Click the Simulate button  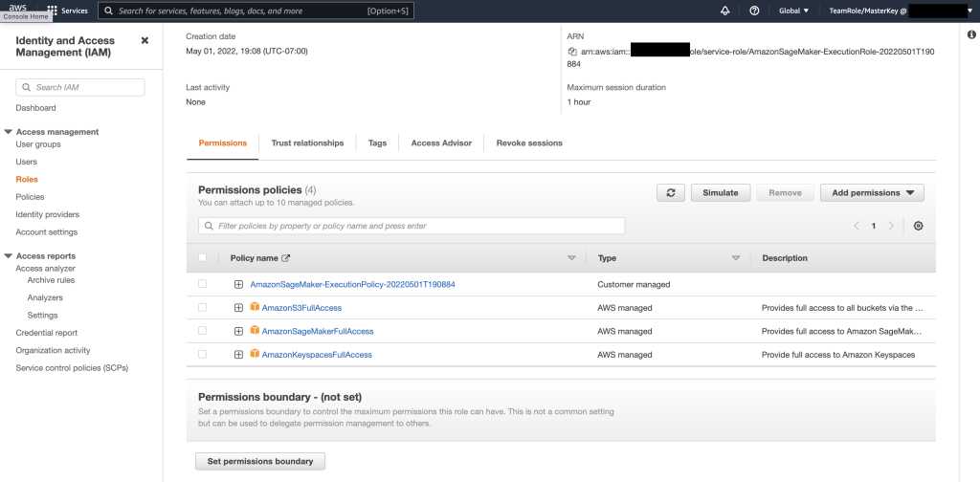721,193
